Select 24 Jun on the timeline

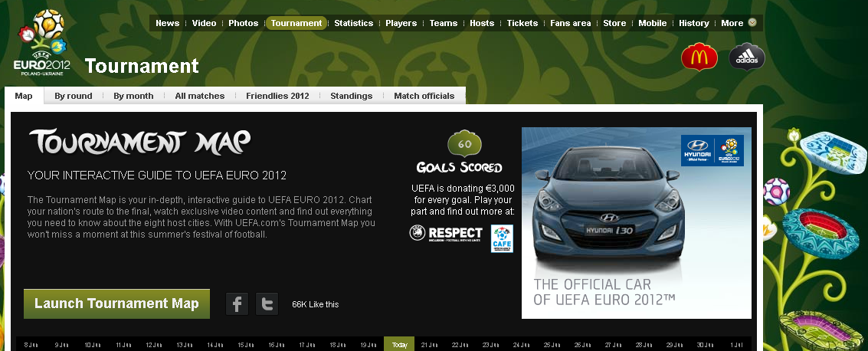pos(521,345)
